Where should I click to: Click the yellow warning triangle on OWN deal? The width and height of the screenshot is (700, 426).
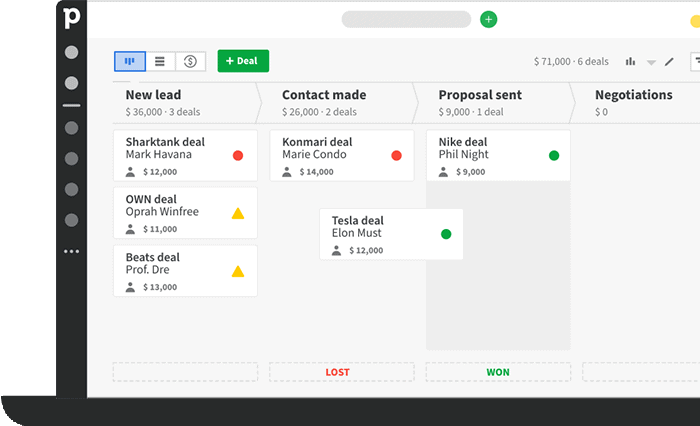pyautogui.click(x=238, y=213)
